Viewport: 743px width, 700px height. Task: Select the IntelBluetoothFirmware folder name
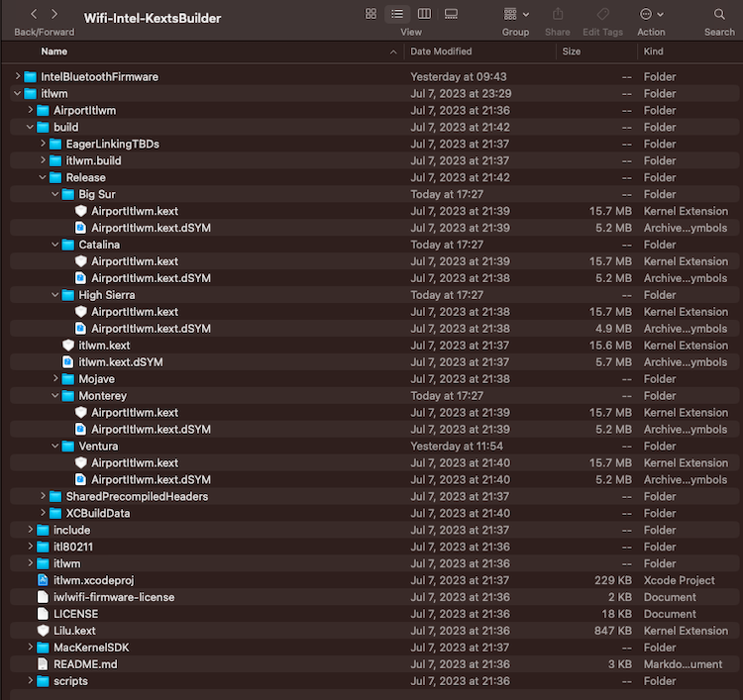[x=99, y=76]
